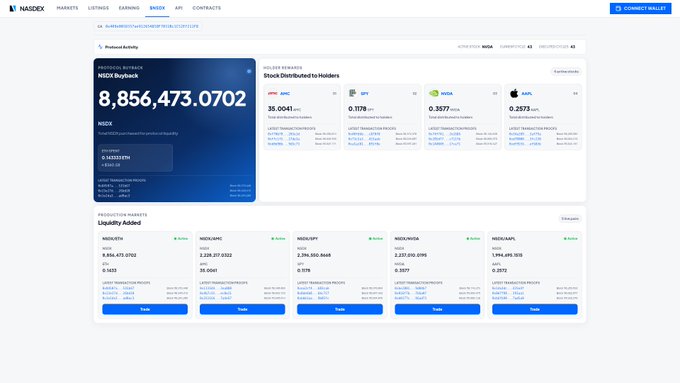Screen dimensions: 680x383
Task: Open first transaction proof in SPY rewards card
Action: coord(364,134)
